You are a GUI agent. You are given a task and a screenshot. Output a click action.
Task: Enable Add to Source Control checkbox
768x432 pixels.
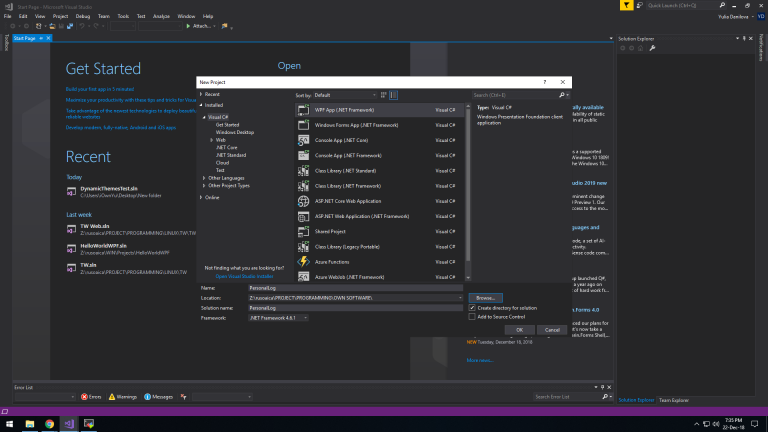472,317
